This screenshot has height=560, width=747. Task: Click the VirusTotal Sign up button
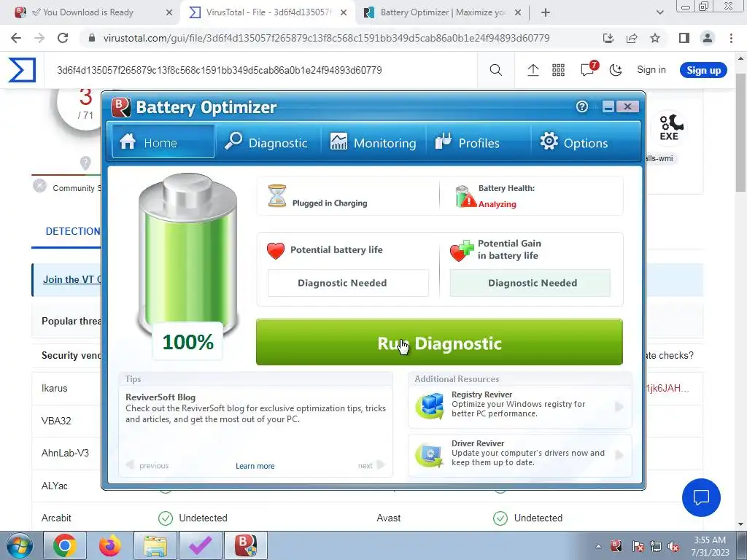coord(703,71)
